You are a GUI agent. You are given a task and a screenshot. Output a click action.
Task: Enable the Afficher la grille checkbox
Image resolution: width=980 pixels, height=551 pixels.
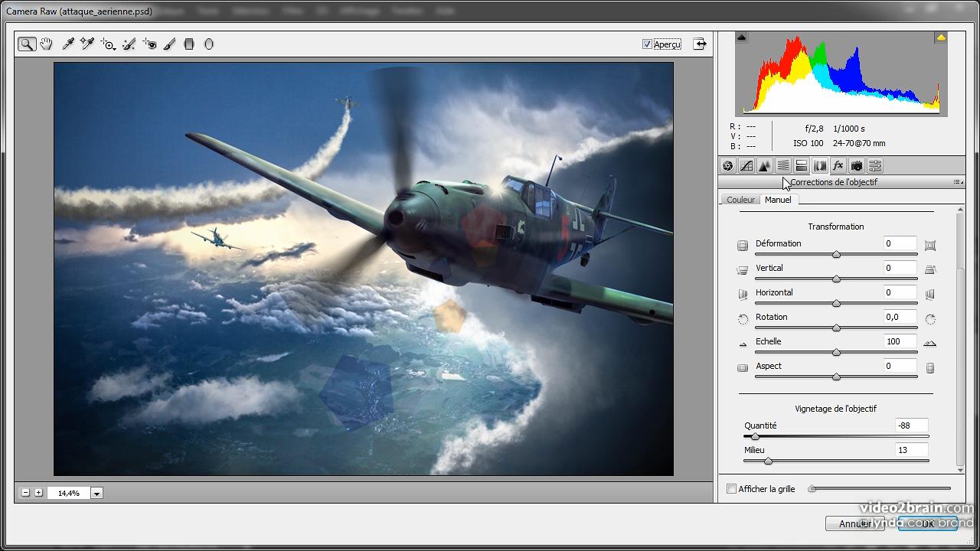pyautogui.click(x=731, y=489)
